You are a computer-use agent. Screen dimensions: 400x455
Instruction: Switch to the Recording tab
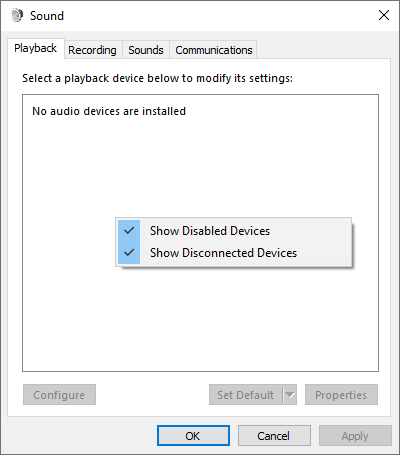point(92,50)
